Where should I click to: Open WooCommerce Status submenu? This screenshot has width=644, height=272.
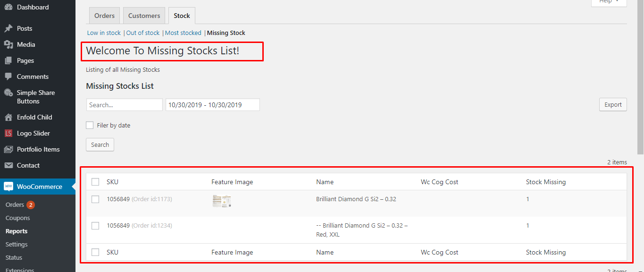(x=14, y=258)
